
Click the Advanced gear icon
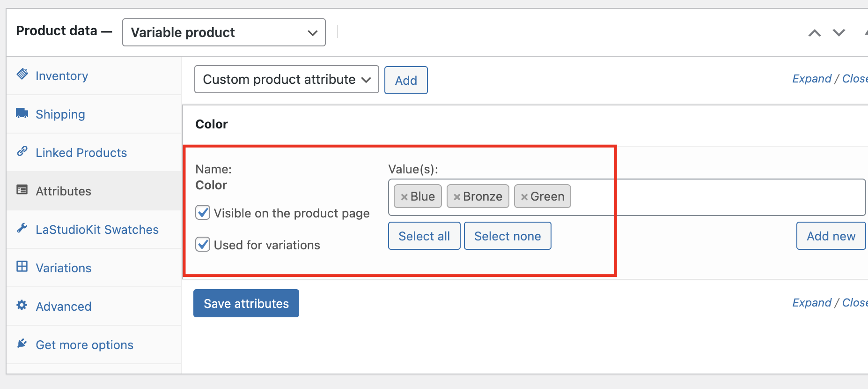coord(22,305)
